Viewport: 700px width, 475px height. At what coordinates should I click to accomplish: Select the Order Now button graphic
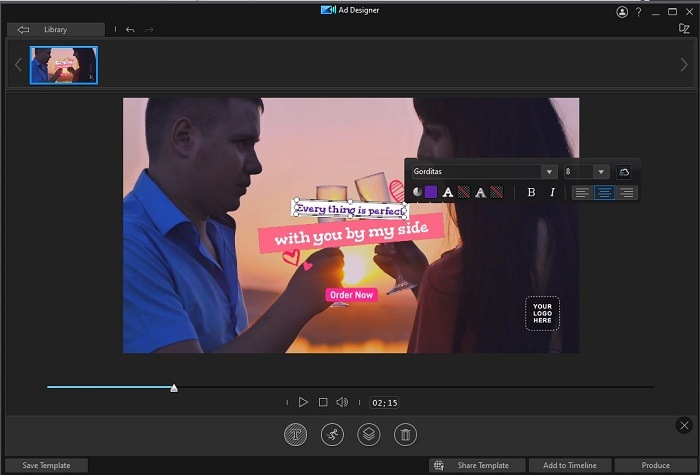[x=352, y=295]
